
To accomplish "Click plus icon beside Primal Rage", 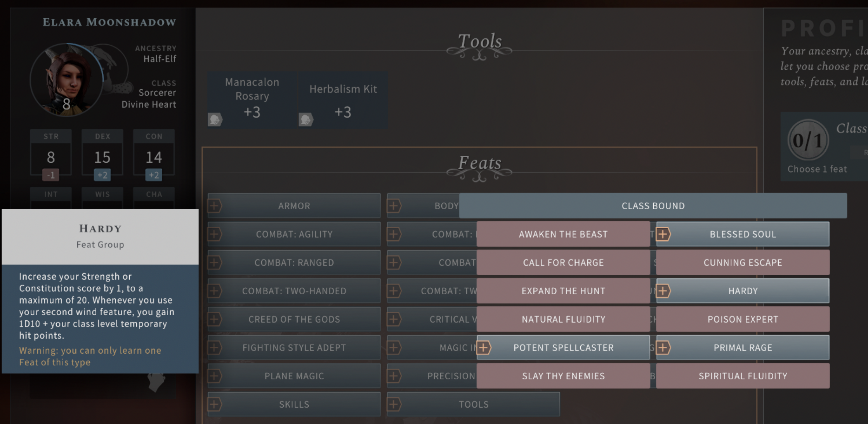I will (663, 348).
